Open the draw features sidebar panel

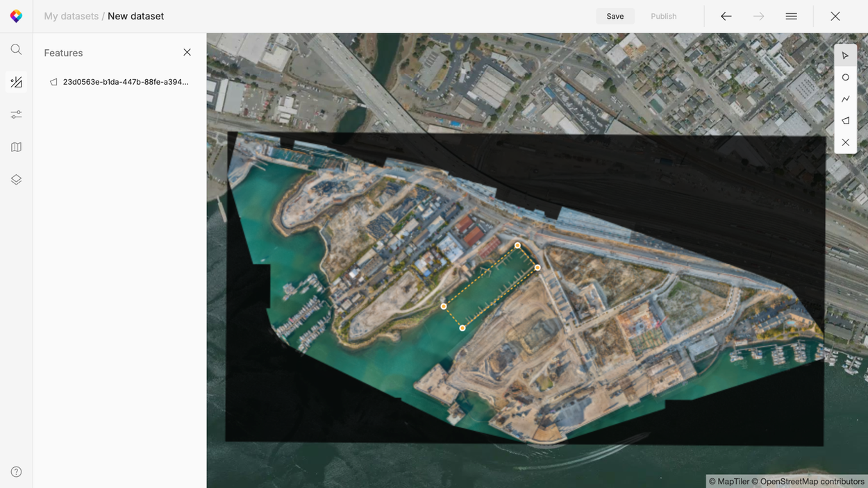[16, 81]
